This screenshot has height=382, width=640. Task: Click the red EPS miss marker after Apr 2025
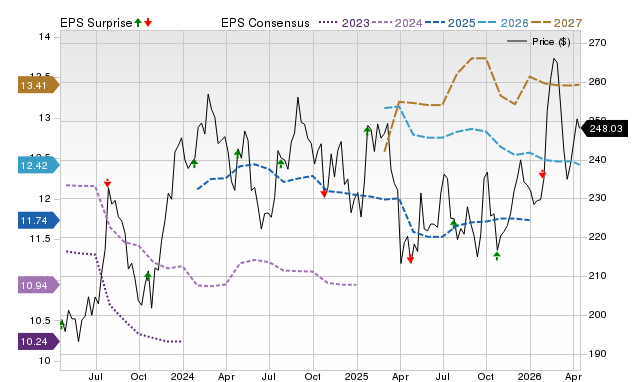click(411, 259)
